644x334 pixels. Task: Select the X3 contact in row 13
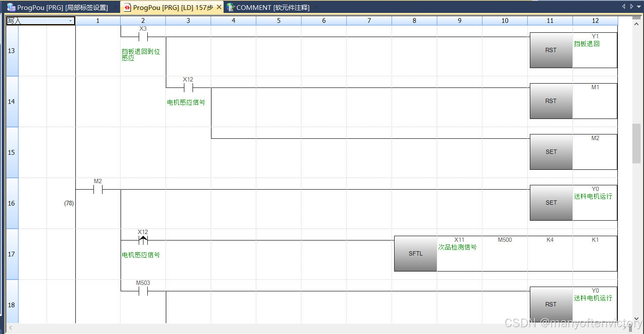tap(143, 36)
